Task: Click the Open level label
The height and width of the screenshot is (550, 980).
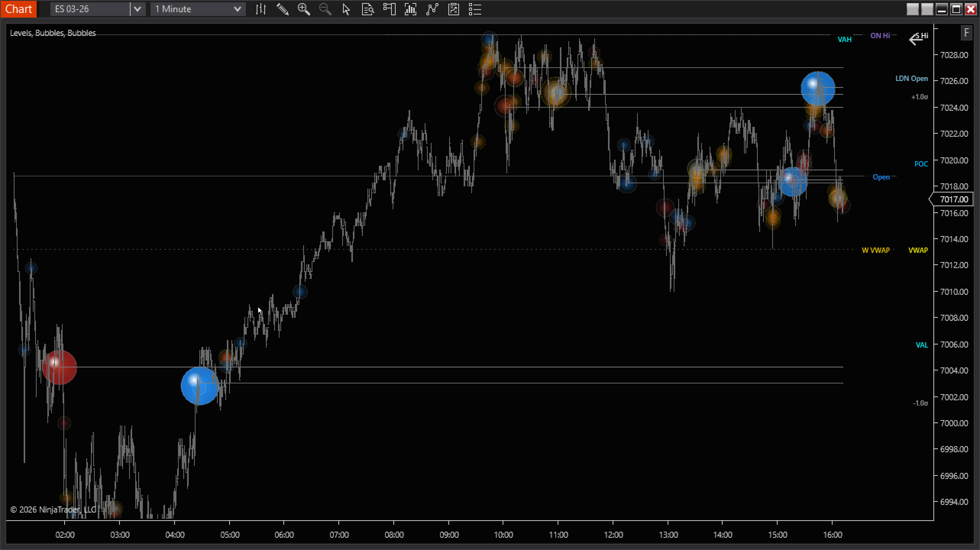Action: pos(881,177)
